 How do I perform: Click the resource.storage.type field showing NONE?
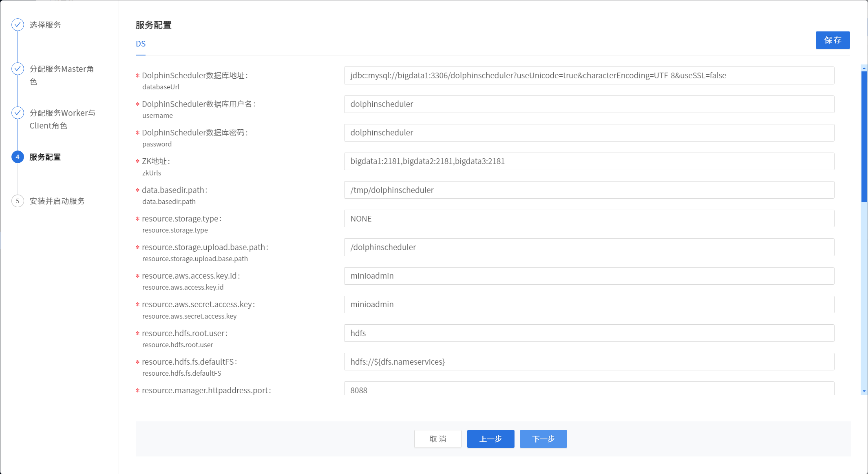(x=589, y=219)
